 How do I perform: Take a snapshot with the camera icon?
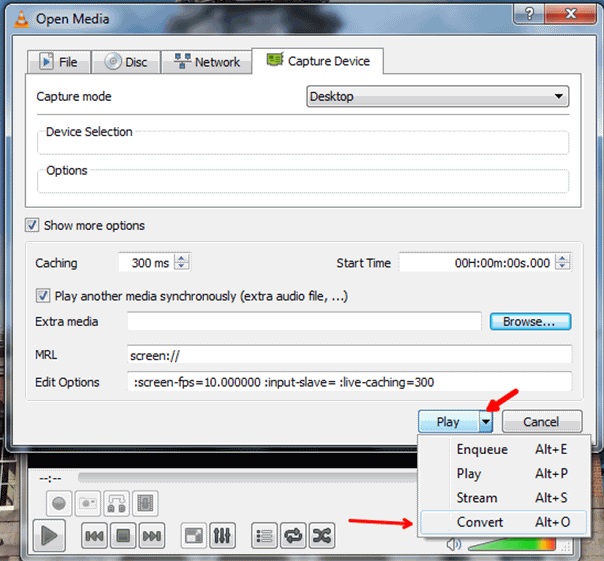88,503
